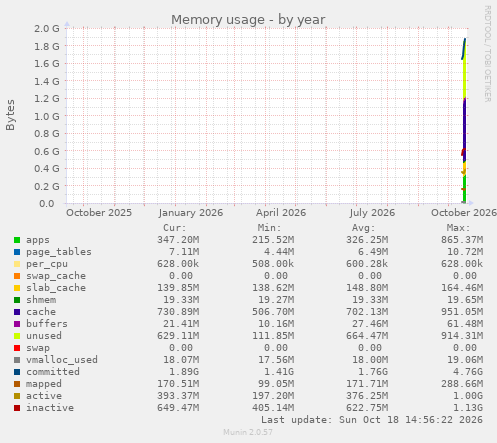Select the 'mapped' legend label
Viewport: 497px width, 443px height.
coord(44,384)
